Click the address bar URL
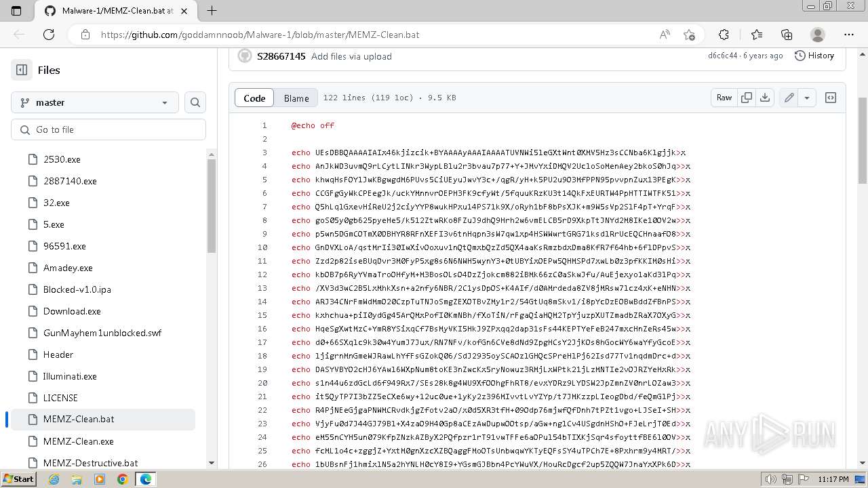This screenshot has width=868, height=488. [x=260, y=35]
